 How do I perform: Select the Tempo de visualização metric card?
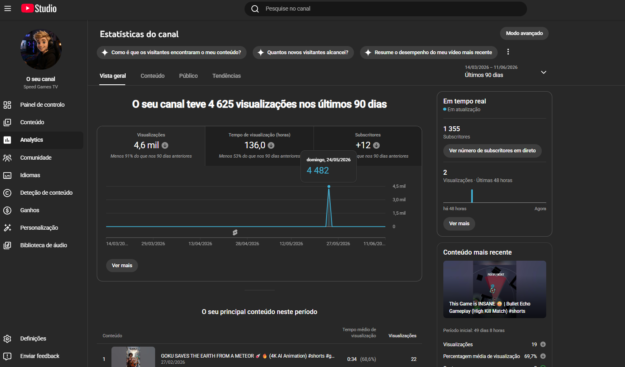[259, 146]
